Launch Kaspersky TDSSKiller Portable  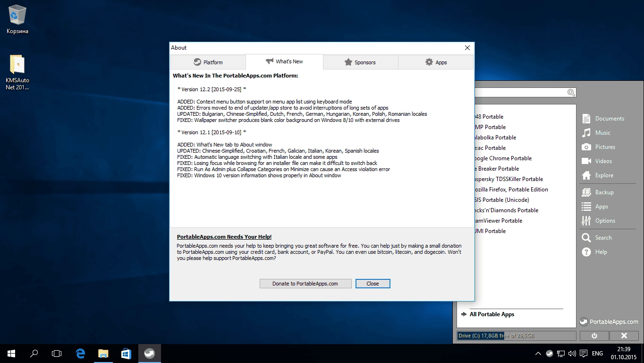509,179
